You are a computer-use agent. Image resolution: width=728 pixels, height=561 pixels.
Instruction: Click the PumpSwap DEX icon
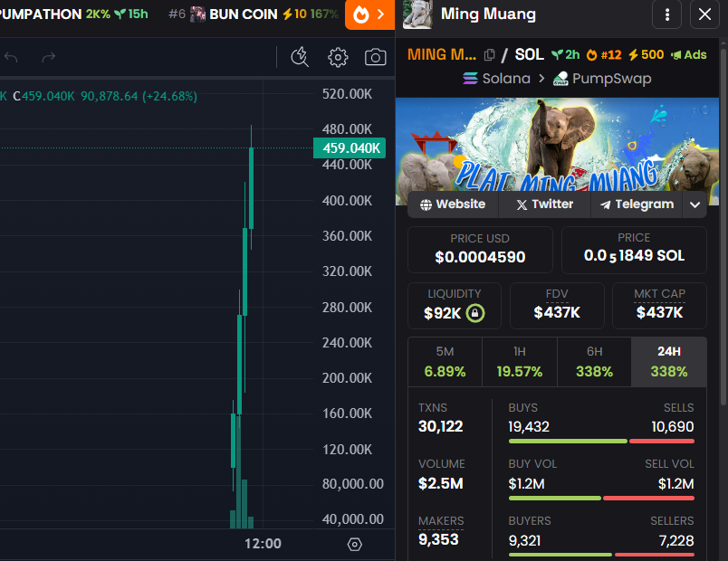(560, 79)
